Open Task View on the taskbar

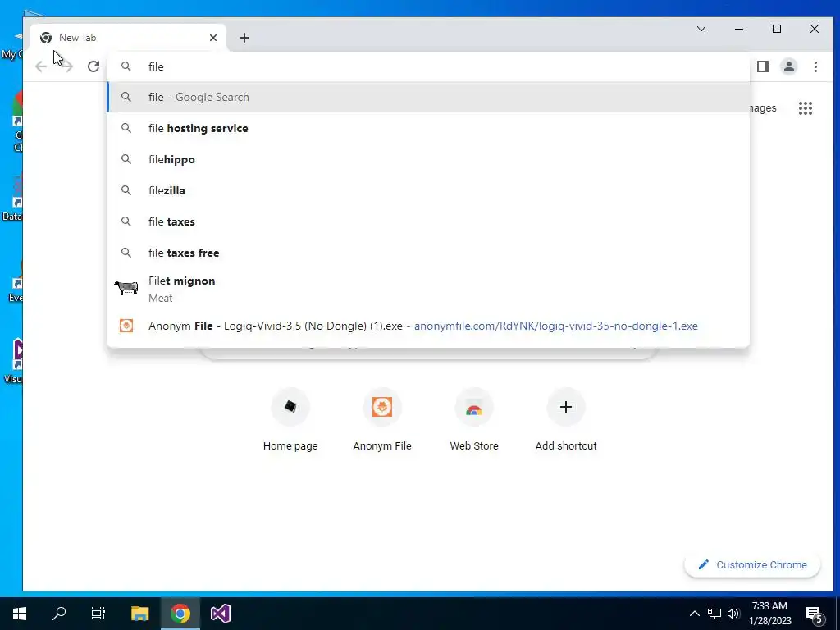[x=98, y=614]
